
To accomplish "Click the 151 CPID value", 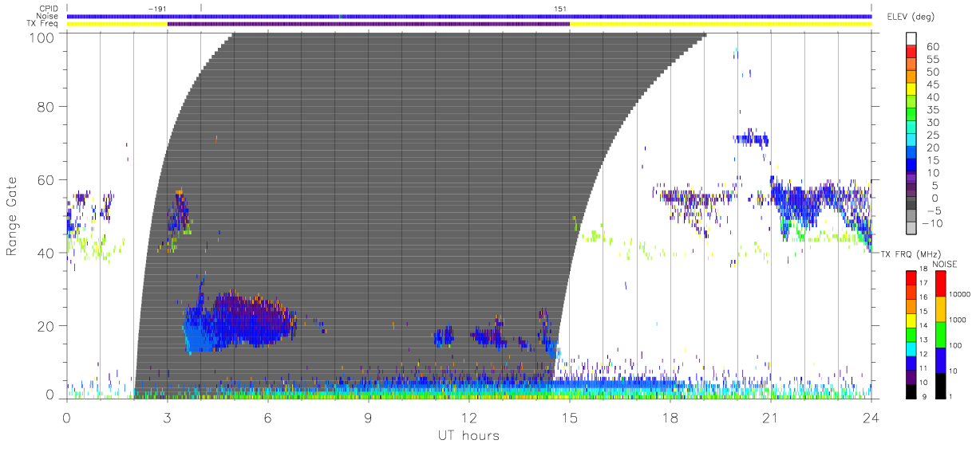I will pyautogui.click(x=560, y=8).
